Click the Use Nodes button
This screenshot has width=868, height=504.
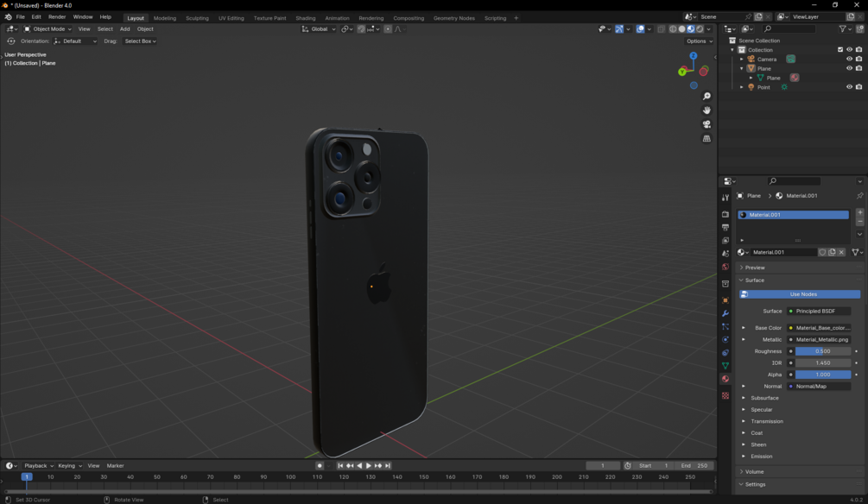pos(800,294)
